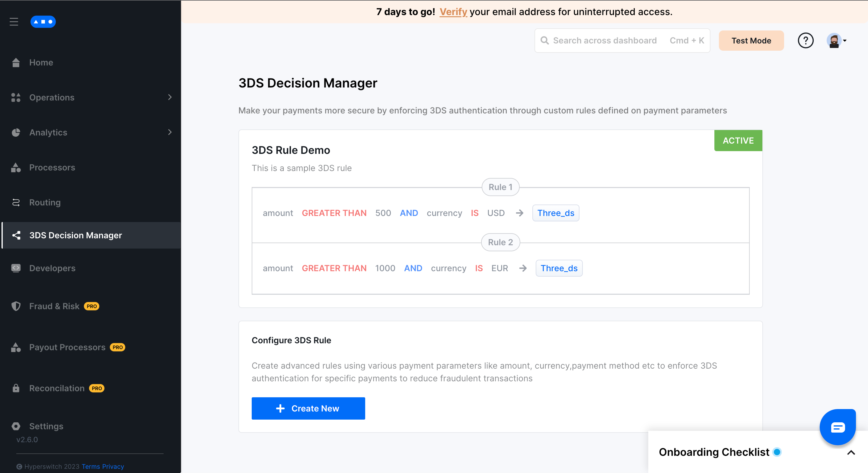Open Processors in the sidebar
The image size is (868, 473).
coord(52,167)
